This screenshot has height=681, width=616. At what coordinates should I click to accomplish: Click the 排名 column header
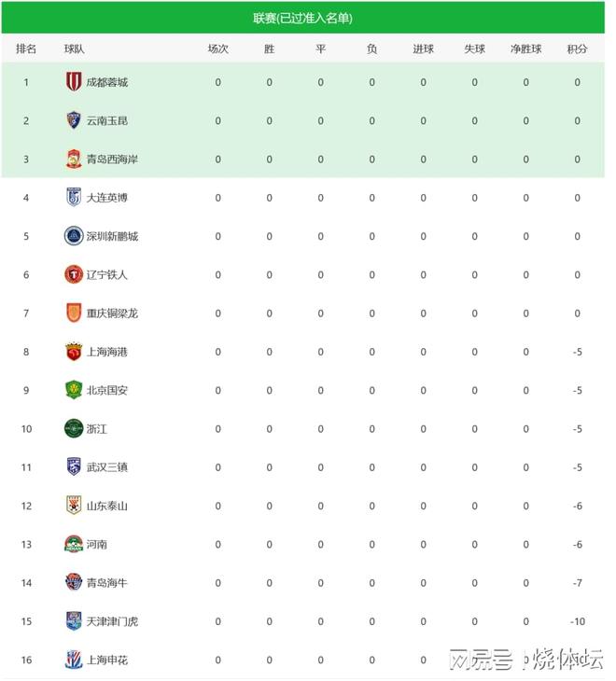tap(26, 49)
